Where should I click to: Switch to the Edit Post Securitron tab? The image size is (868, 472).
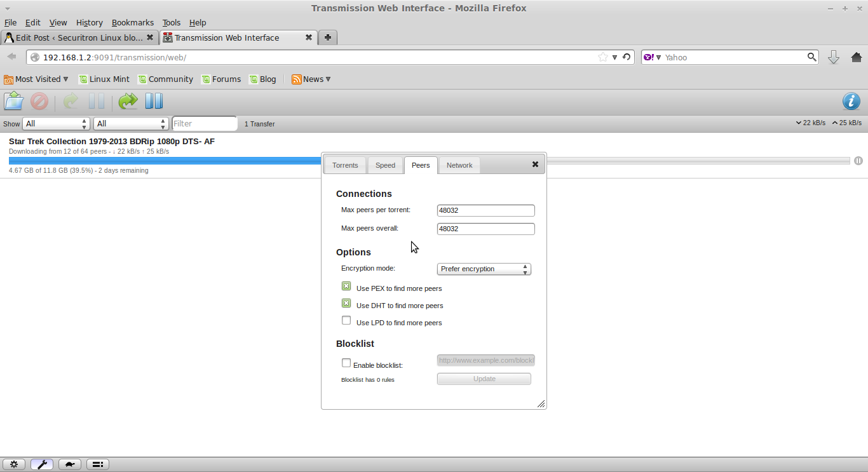[x=79, y=37]
